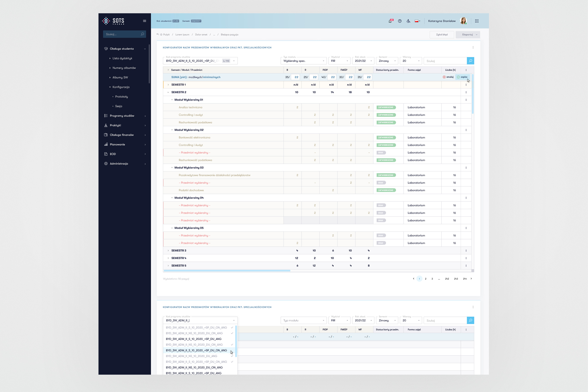Click the anuluj cancel icon in SUMA row
588x392 pixels.
tap(444, 77)
